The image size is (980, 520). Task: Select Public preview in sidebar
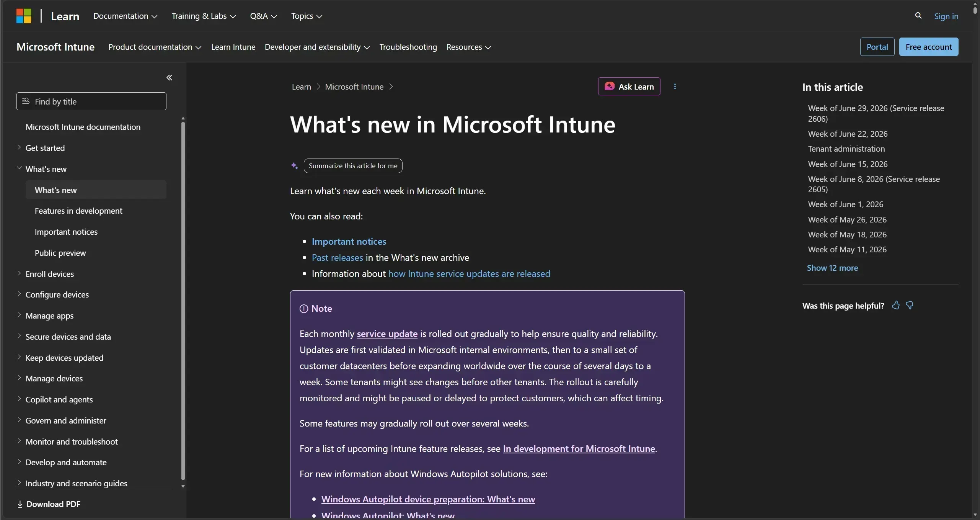(60, 253)
